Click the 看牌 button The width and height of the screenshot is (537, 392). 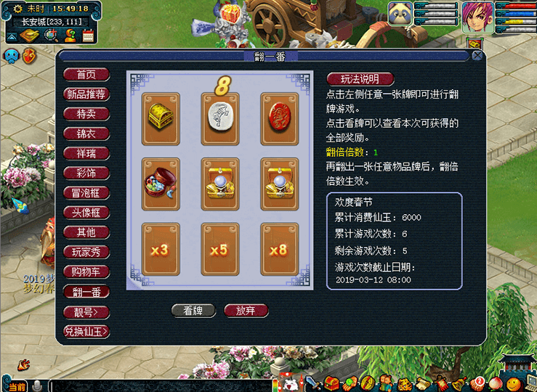tap(193, 311)
